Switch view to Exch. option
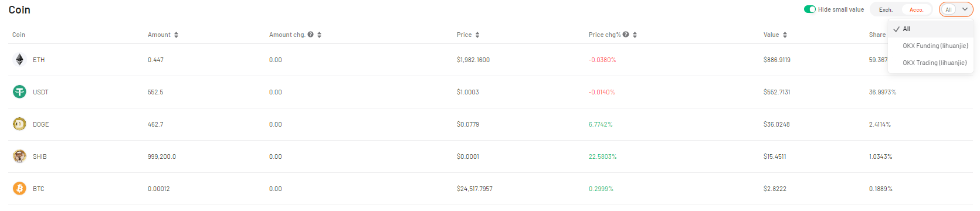The width and height of the screenshot is (980, 211). point(886,10)
